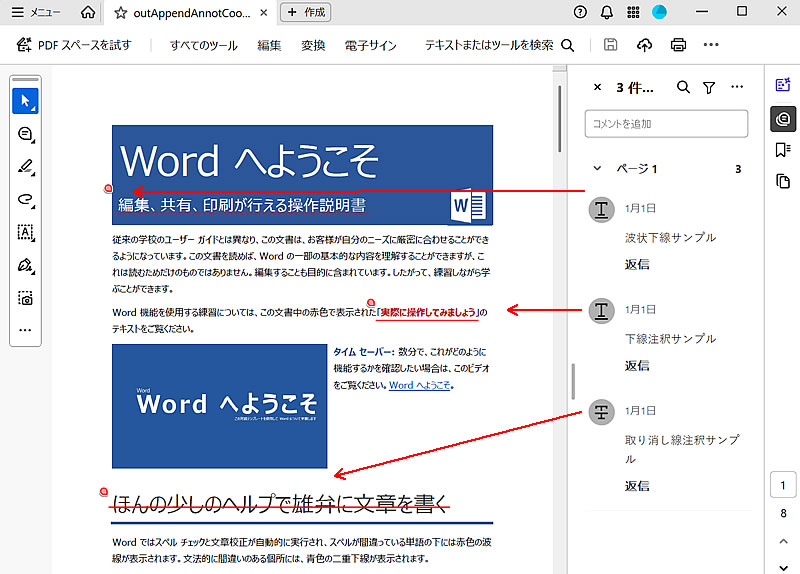This screenshot has height=574, width=800.
Task: Collapse the ページ 1 comment group
Action: tap(597, 168)
